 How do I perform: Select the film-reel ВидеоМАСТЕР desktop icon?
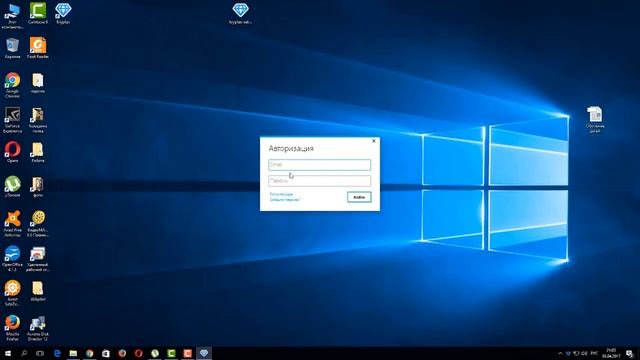point(38,224)
